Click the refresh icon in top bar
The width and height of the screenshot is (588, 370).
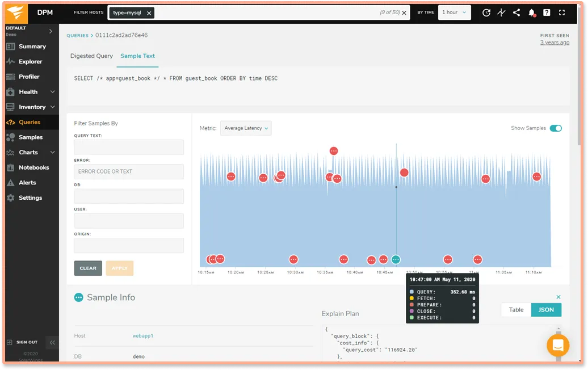click(486, 12)
